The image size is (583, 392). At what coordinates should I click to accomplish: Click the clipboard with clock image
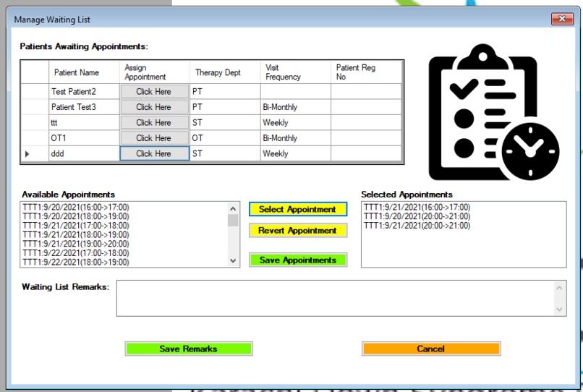coord(494,112)
